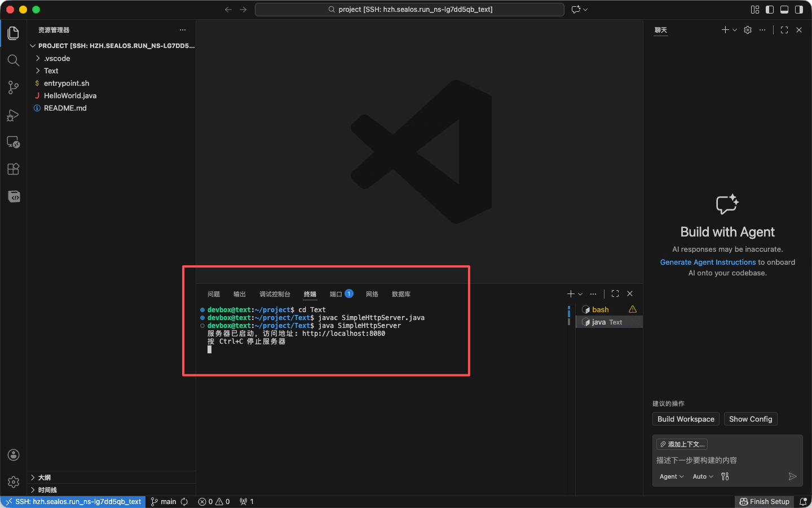Click the sync changes icon in status bar
812x508 pixels.
(x=184, y=502)
